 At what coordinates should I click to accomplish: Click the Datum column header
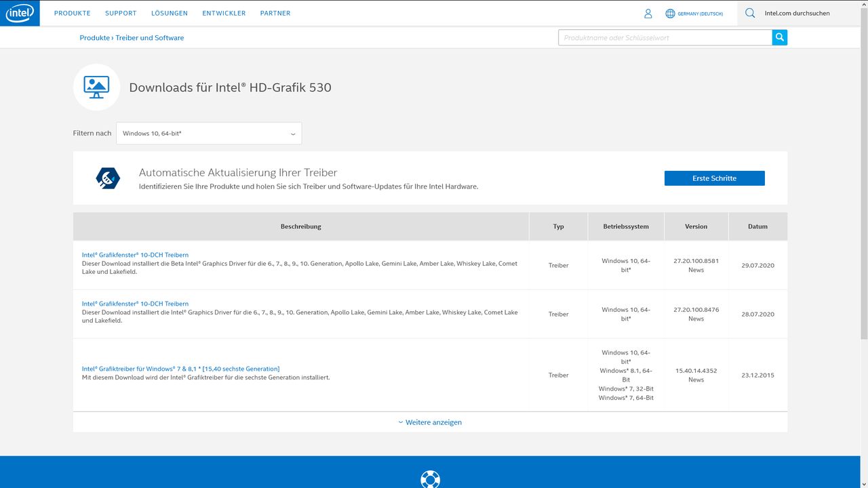(758, 226)
